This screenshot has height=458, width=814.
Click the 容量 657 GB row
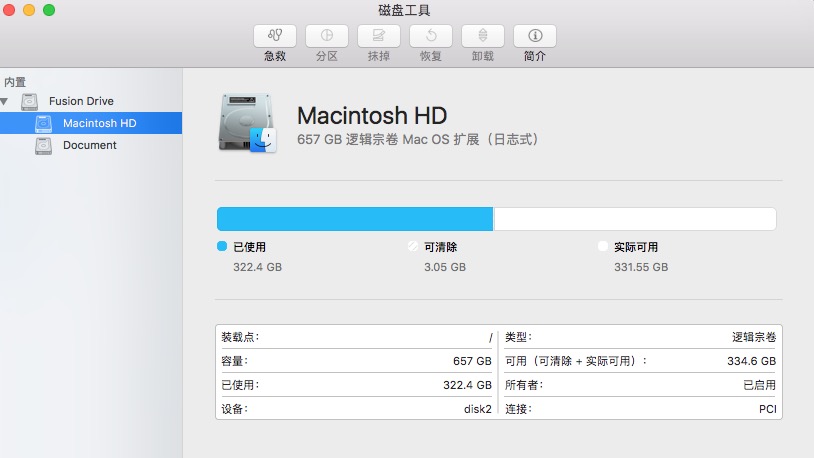point(357,361)
